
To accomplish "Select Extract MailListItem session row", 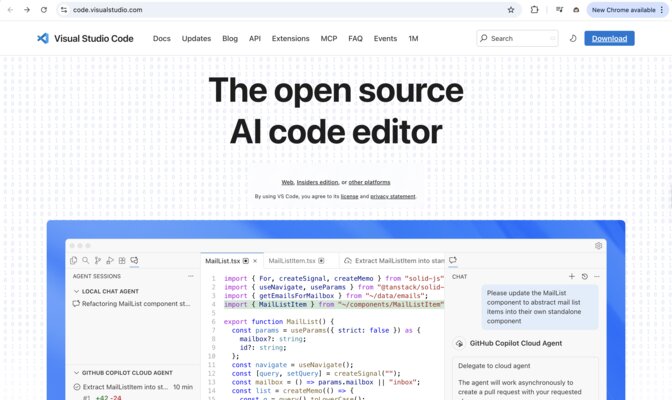I will click(133, 387).
